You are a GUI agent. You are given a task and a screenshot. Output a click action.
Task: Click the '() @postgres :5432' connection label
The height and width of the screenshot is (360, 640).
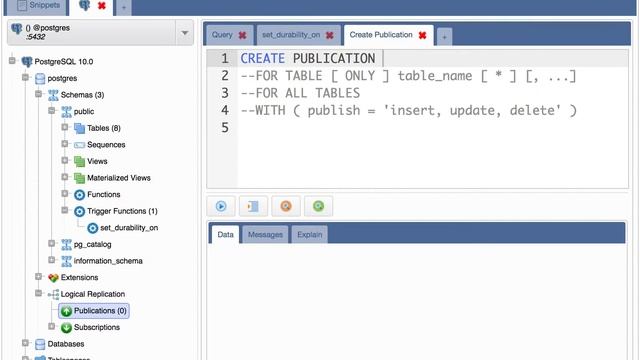(x=48, y=32)
